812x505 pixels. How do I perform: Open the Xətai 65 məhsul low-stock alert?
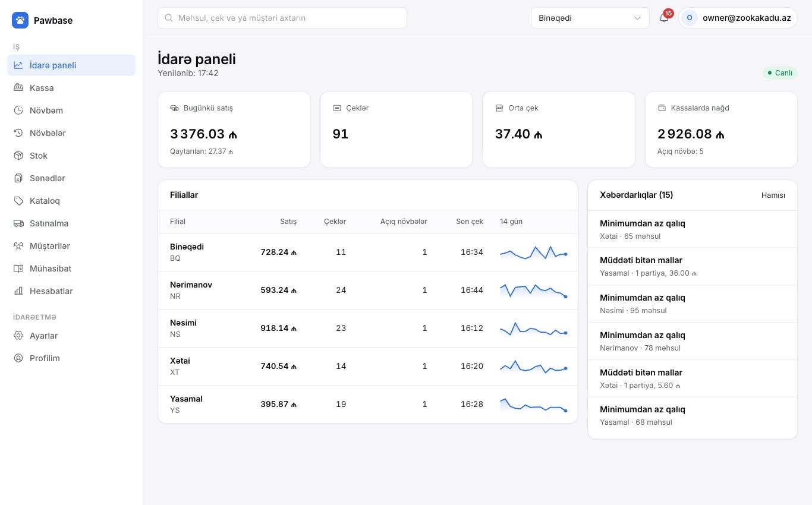pyautogui.click(x=693, y=229)
